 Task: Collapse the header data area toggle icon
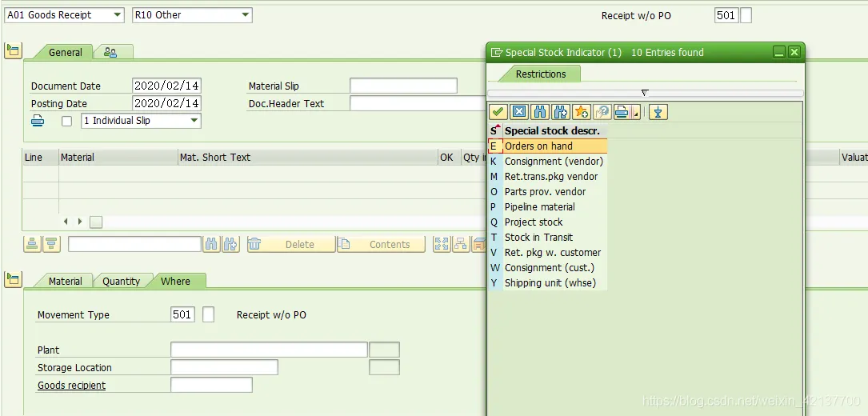pos(13,51)
